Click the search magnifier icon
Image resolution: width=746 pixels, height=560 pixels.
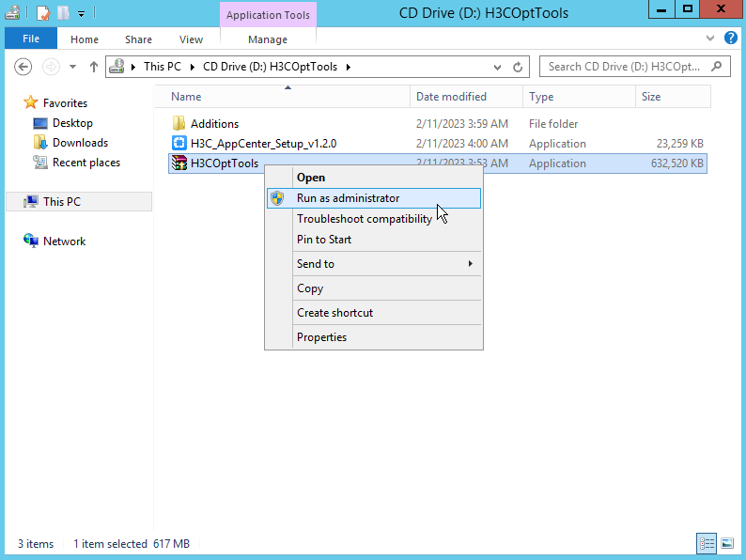[716, 67]
